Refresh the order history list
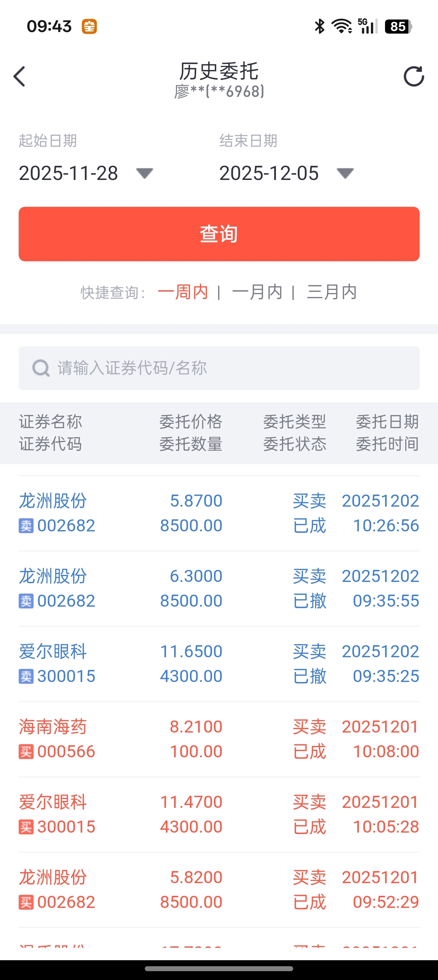438x980 pixels. pyautogui.click(x=414, y=76)
